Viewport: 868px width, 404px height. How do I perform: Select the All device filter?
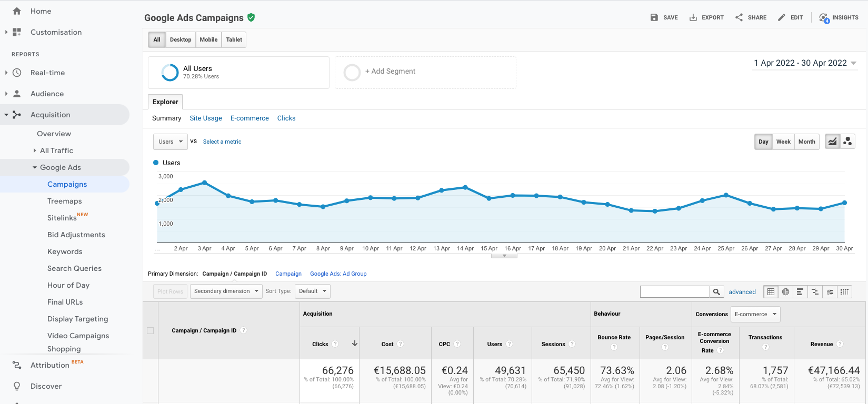click(157, 39)
